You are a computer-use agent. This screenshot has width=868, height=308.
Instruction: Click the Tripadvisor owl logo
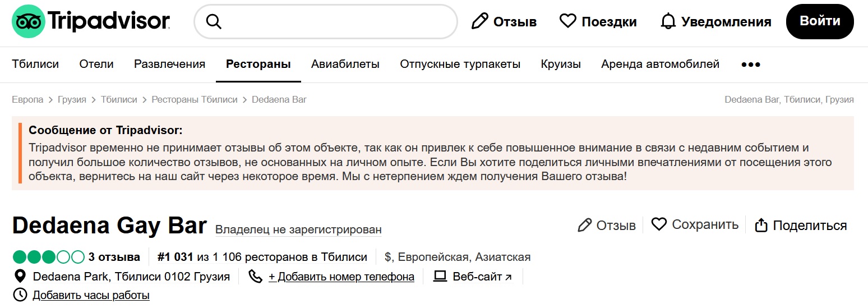(30, 22)
